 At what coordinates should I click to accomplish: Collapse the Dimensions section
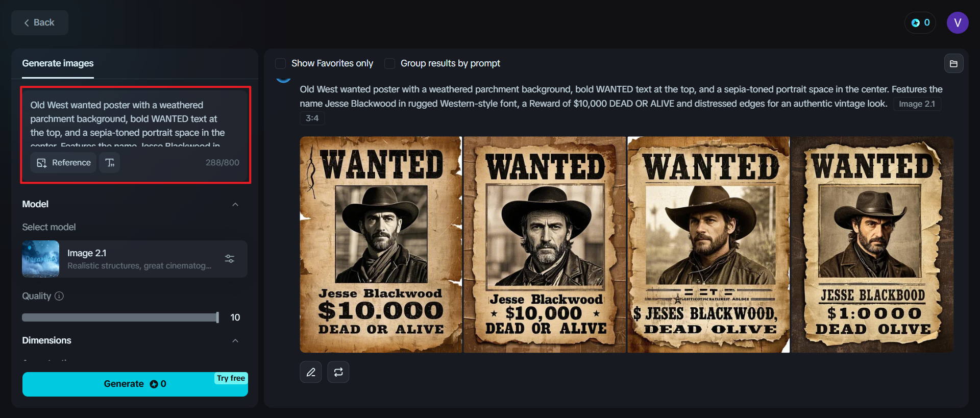click(235, 340)
